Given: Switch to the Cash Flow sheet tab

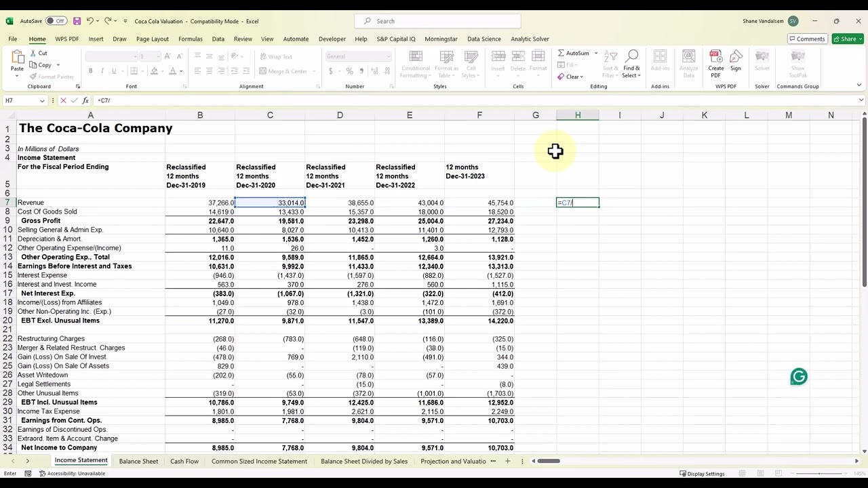Looking at the screenshot, I should click(x=184, y=461).
